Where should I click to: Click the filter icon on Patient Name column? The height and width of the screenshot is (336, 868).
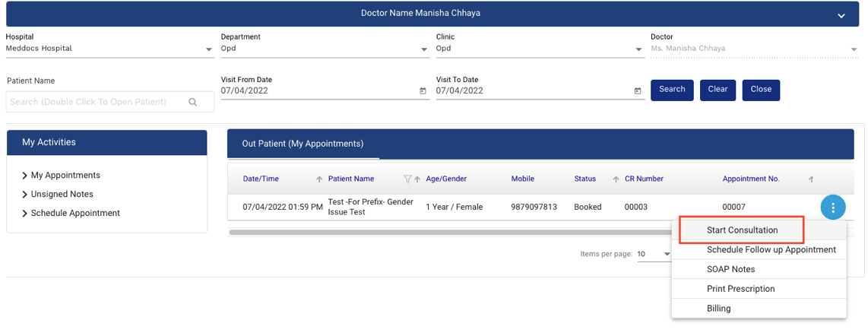[407, 179]
